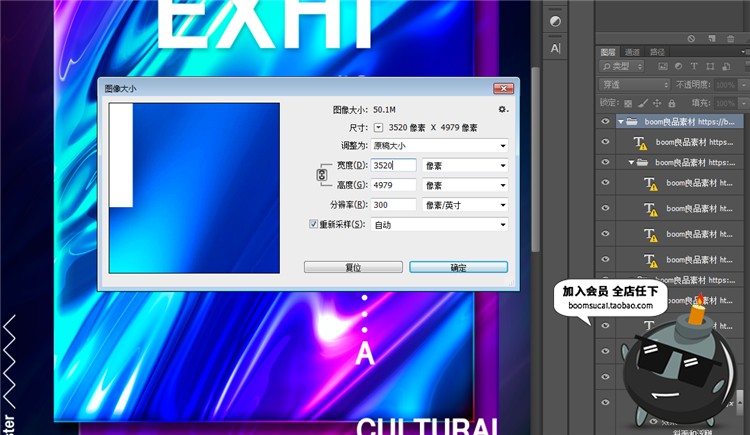The height and width of the screenshot is (435, 750).
Task: Click the folder icon of the highlighted top group
Action: [x=632, y=122]
